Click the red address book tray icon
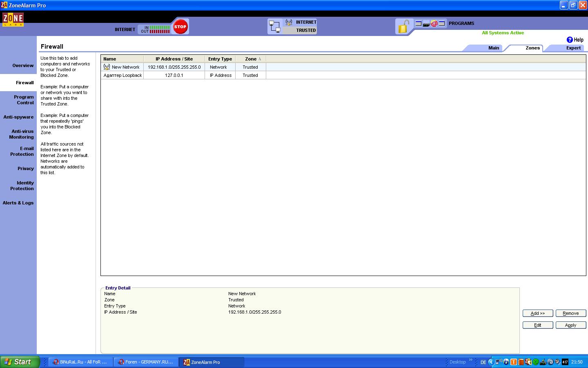 (521, 362)
